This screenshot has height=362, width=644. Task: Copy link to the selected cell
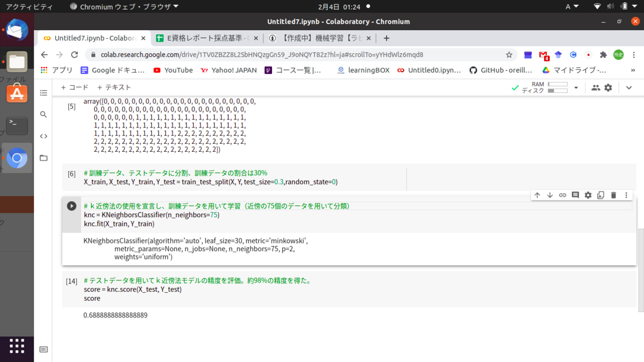[562, 195]
